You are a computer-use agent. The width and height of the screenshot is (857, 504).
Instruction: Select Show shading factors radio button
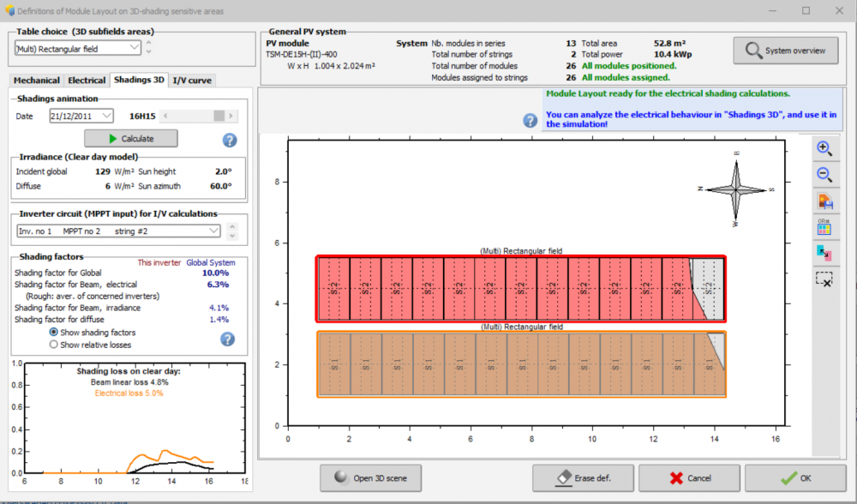coord(55,333)
